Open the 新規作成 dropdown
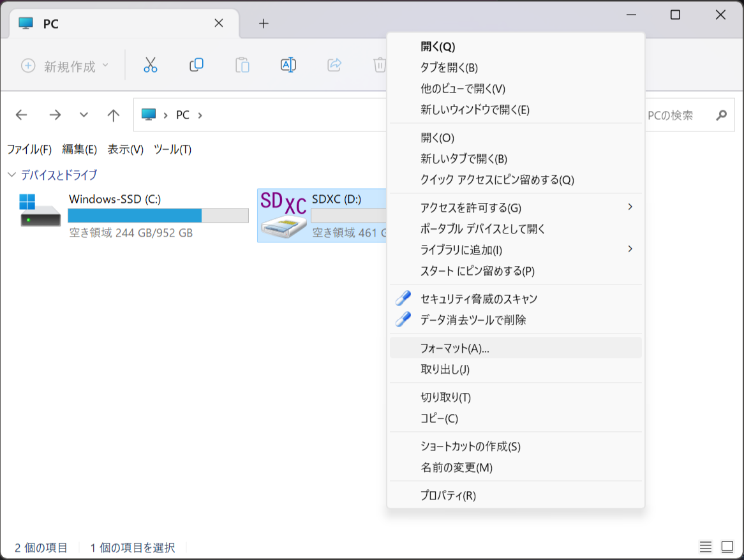Screen dimensions: 744x560 [64, 66]
